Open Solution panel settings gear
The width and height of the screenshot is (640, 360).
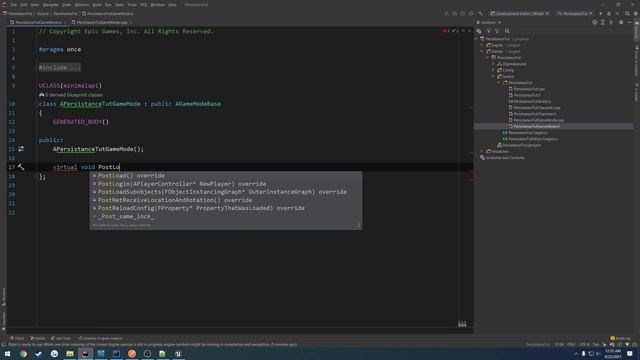(x=621, y=22)
